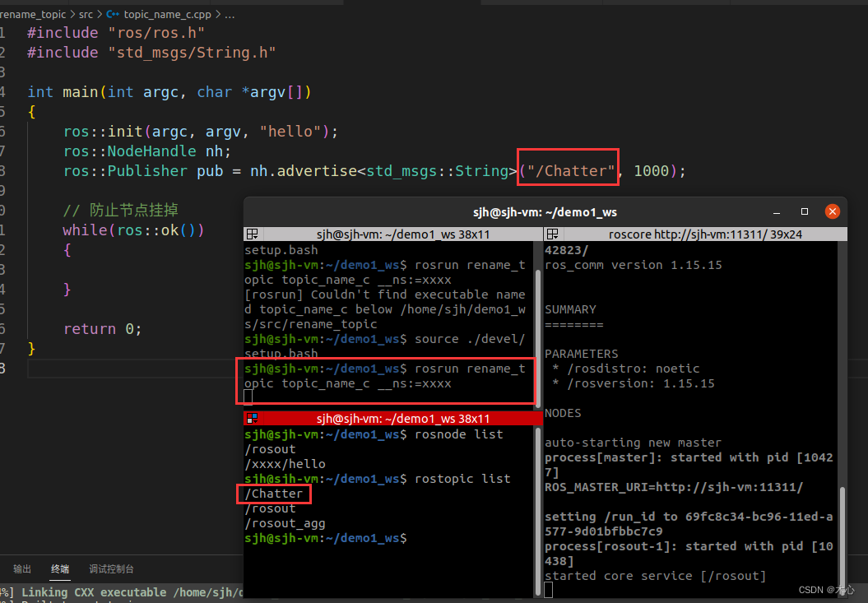
Task: Click the grid icon in the red pane titlebar
Action: point(252,418)
